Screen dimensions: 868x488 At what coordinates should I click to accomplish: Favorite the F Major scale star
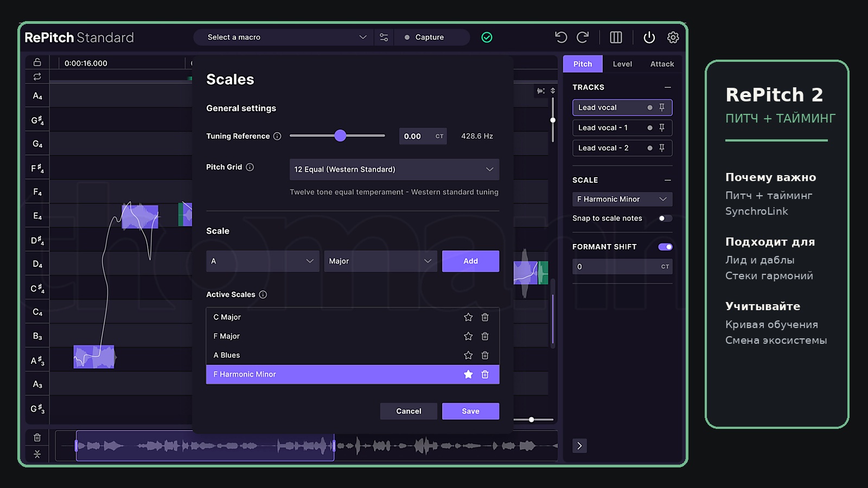coord(468,336)
